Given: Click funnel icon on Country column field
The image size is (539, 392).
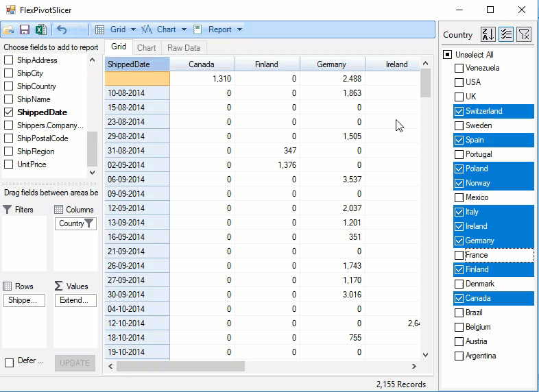Looking at the screenshot, I should 90,223.
